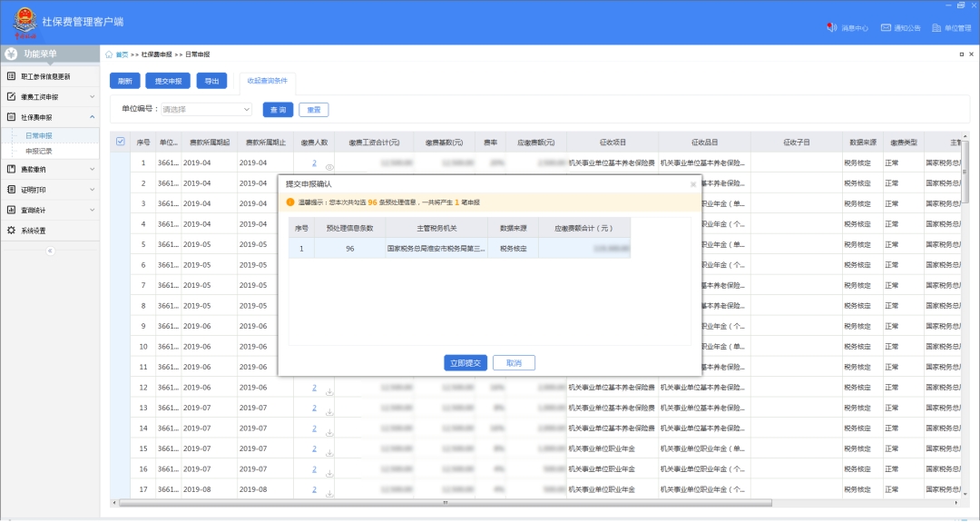Expand 查询统计 menu section
This screenshot has height=522, width=980.
pos(50,210)
